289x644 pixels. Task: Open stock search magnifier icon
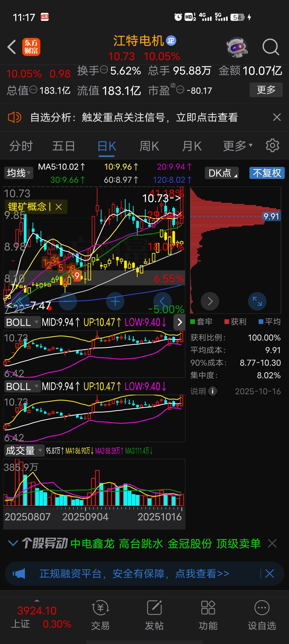click(x=271, y=47)
